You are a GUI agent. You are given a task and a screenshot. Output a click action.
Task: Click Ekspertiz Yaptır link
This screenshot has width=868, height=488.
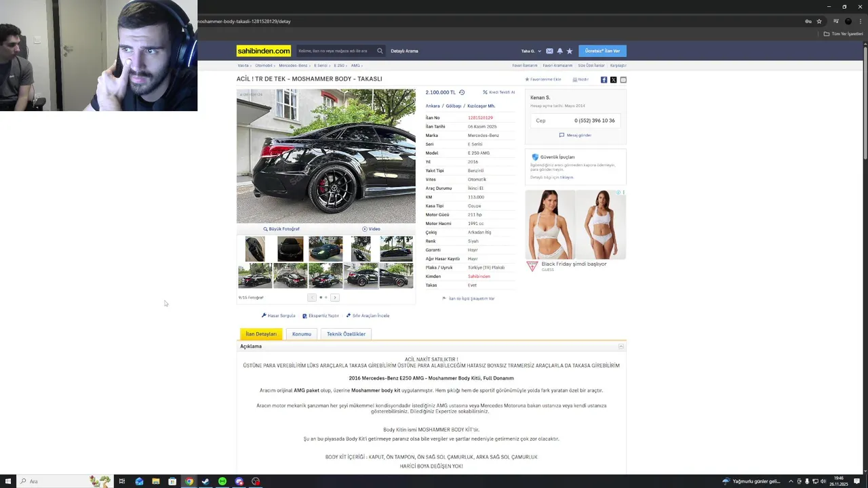(x=321, y=316)
